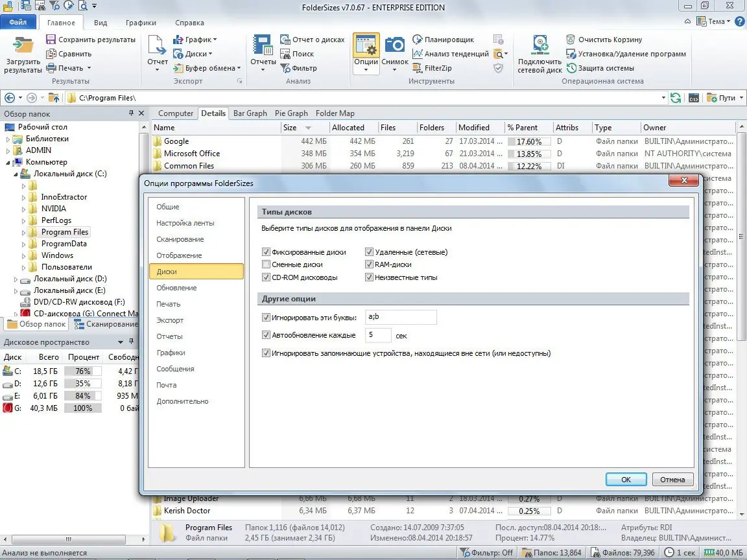This screenshot has height=560, width=747.
Task: Open Опции gear icon in ribbon
Action: [366, 47]
